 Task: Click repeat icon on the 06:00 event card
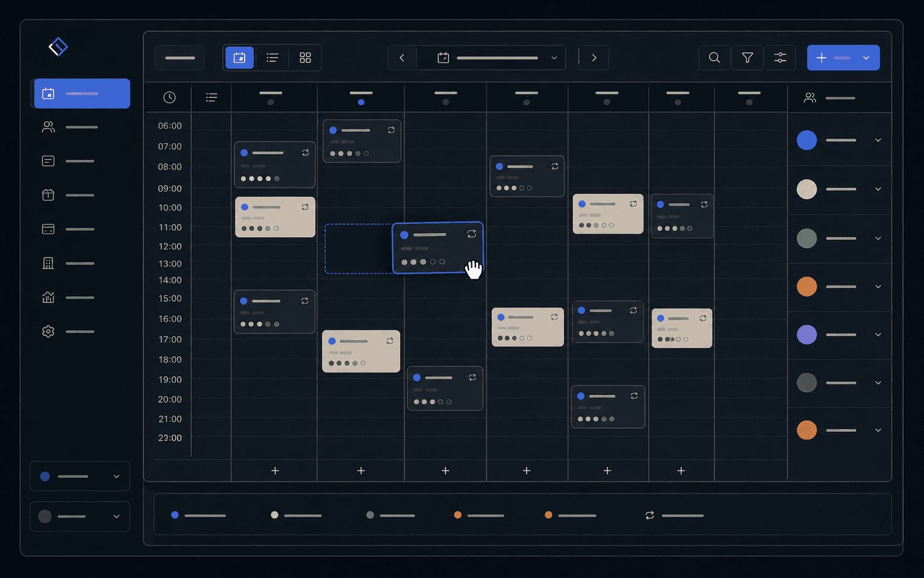tap(392, 130)
